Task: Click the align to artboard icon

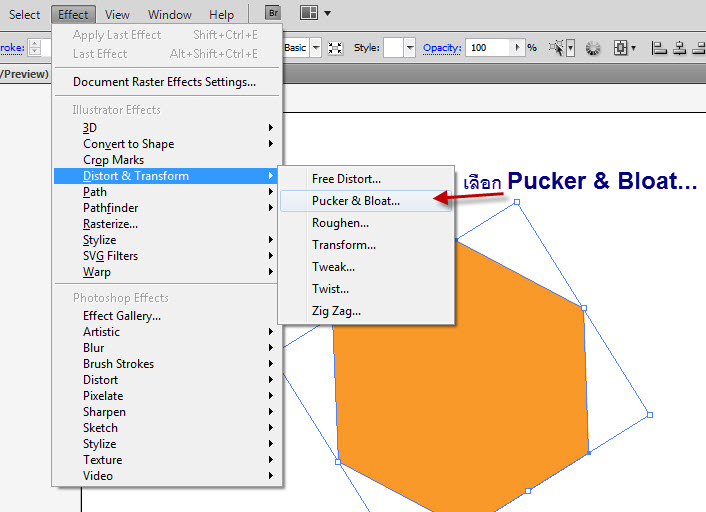Action: click(622, 47)
